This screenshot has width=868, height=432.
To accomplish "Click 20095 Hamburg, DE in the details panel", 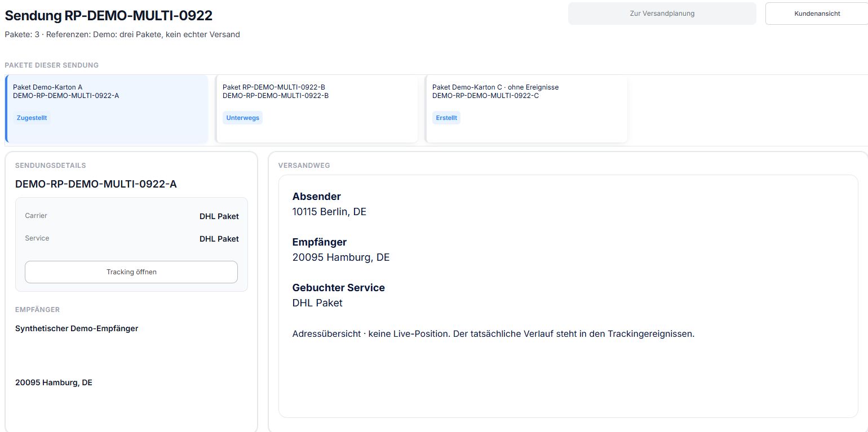I will pyautogui.click(x=54, y=382).
